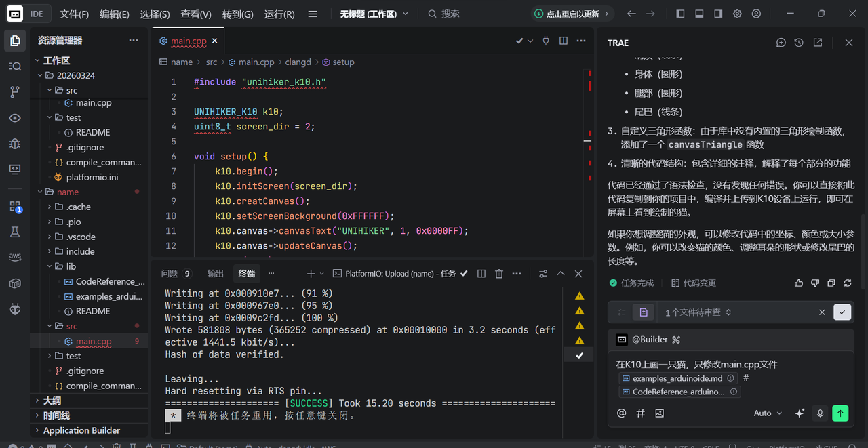Click the 点击重启以更新 restart button
The width and height of the screenshot is (868, 448).
[x=572, y=13]
